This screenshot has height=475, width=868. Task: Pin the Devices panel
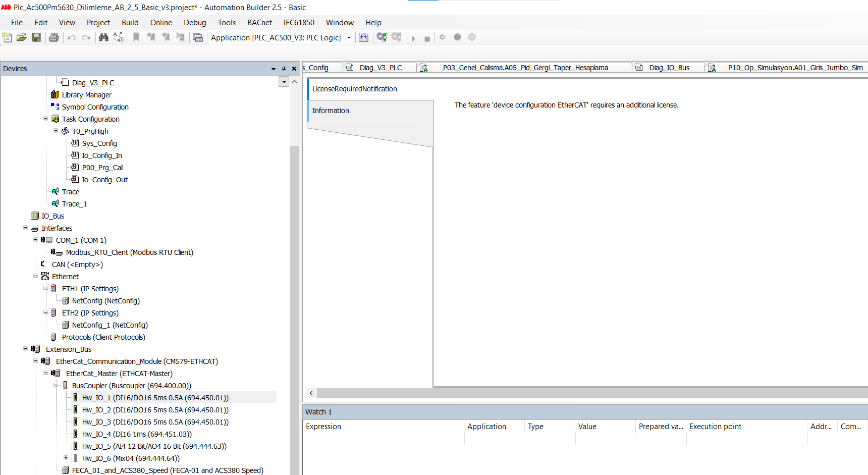pos(284,69)
